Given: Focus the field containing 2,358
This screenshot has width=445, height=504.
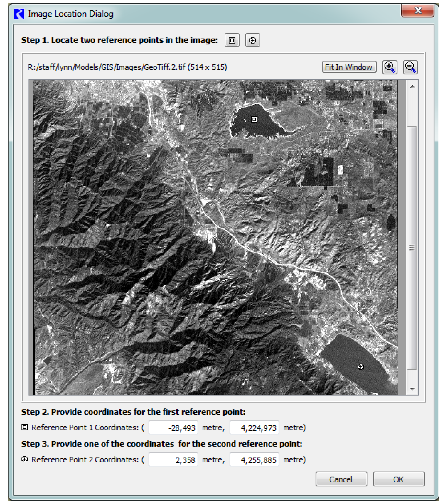Looking at the screenshot, I should click(x=173, y=460).
